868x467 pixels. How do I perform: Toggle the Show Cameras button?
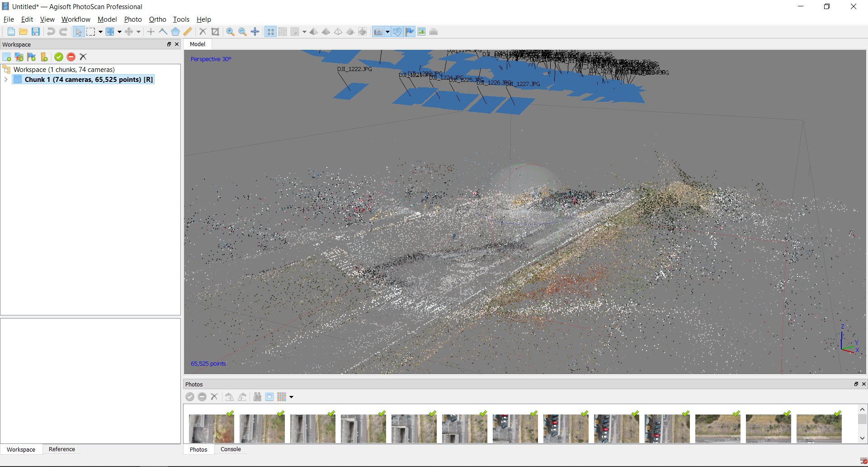click(378, 32)
